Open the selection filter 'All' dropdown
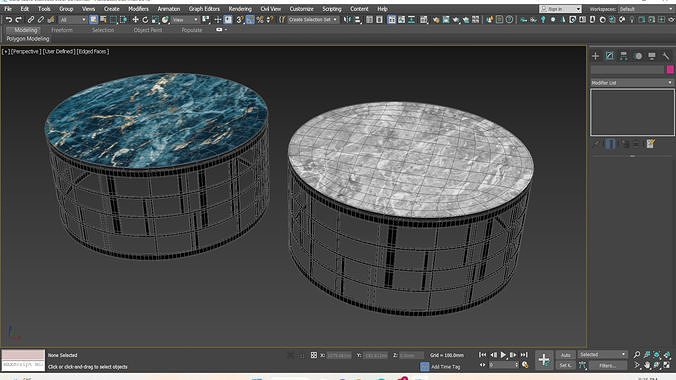Viewport: 676px width, 380px height. [x=72, y=20]
